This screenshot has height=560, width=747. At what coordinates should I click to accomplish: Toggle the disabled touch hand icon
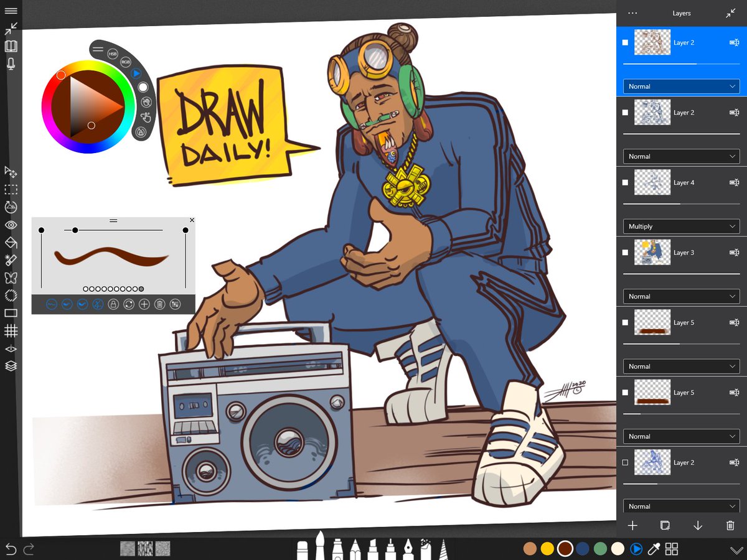pos(146,102)
